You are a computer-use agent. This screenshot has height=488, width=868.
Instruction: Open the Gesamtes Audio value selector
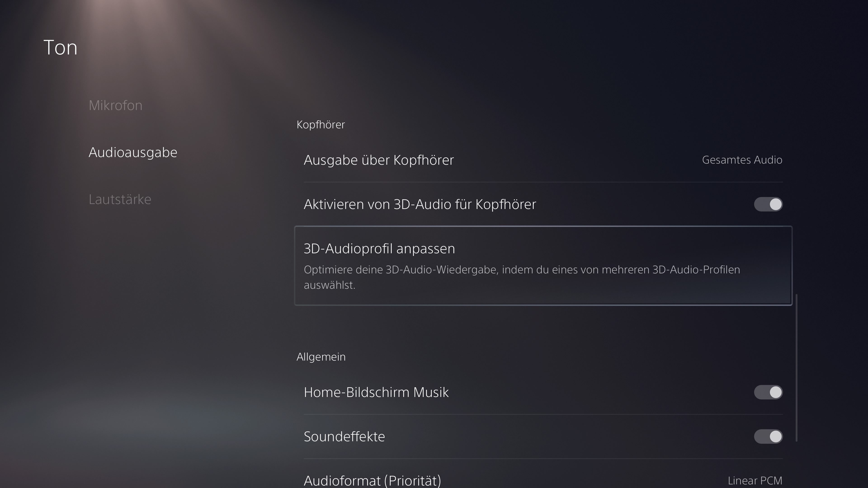click(x=742, y=160)
